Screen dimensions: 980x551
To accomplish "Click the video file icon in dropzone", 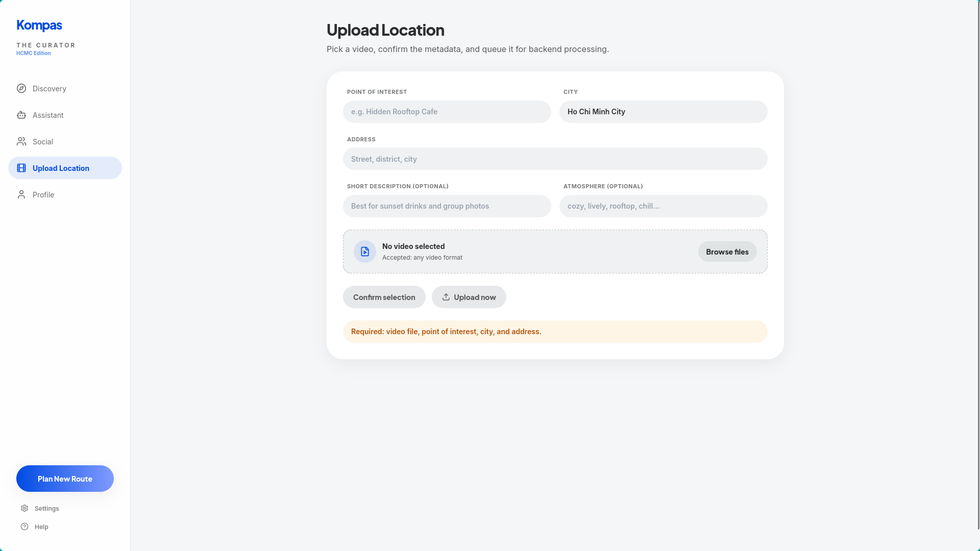I will pyautogui.click(x=365, y=252).
